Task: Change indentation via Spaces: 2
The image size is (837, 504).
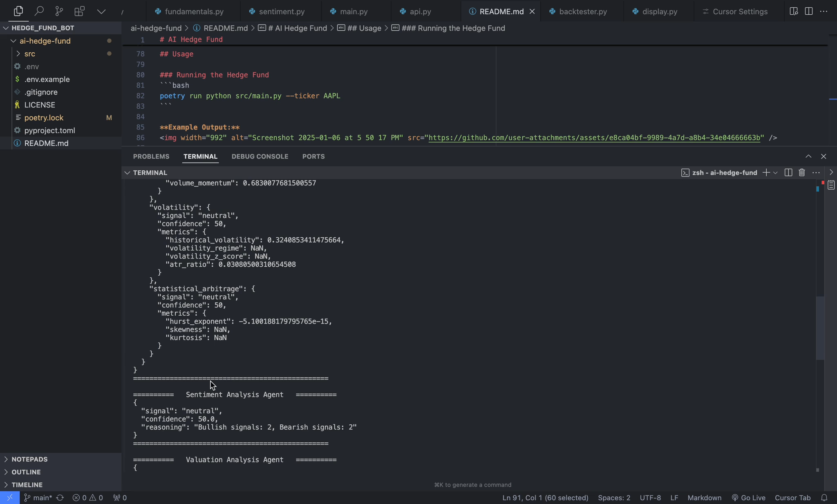Action: tap(614, 497)
